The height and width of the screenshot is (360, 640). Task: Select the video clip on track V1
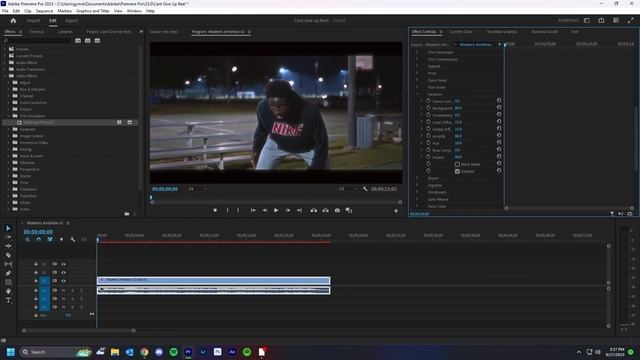213,280
